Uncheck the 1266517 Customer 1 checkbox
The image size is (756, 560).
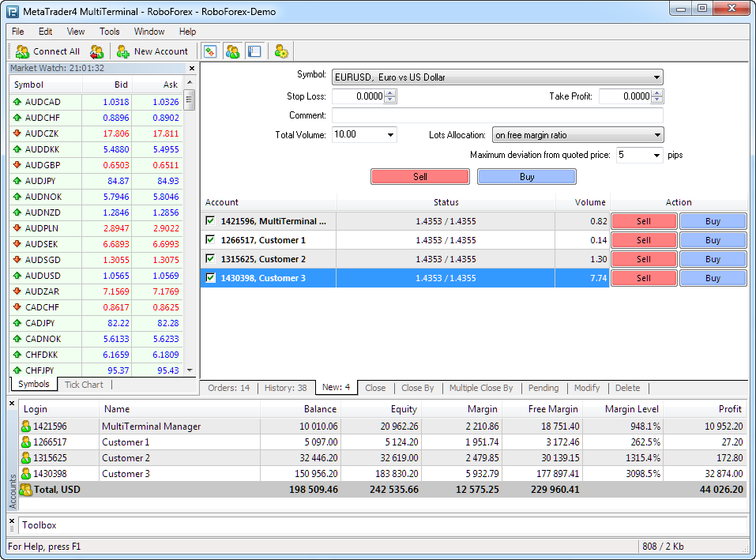click(210, 240)
